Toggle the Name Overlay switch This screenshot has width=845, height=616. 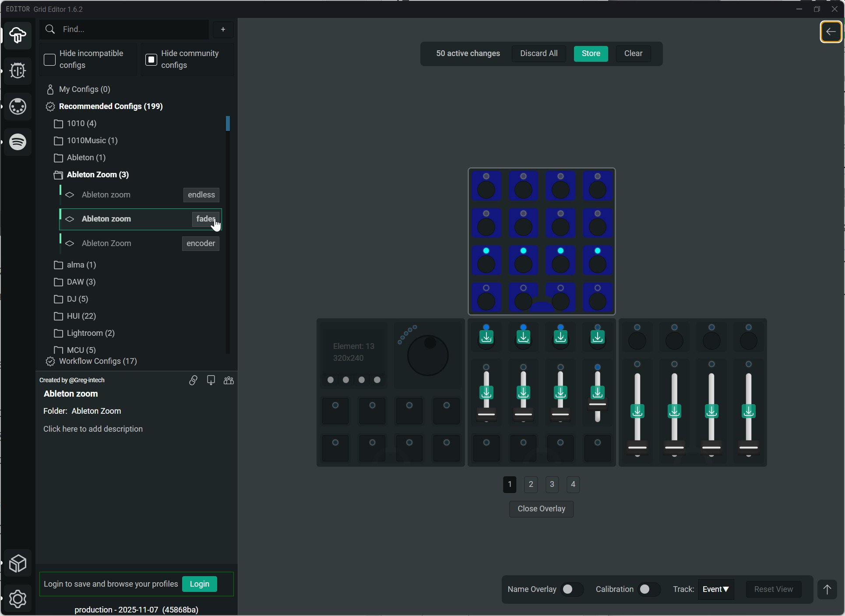point(571,589)
